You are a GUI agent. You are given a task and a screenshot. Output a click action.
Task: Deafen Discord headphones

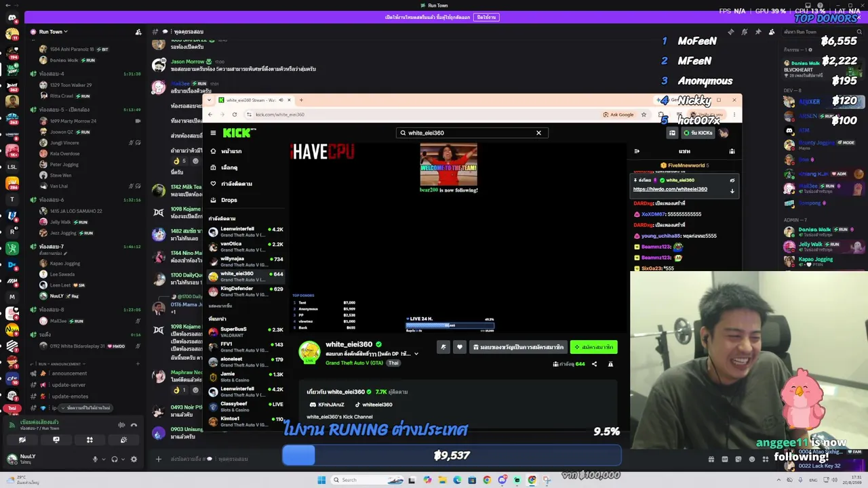[115, 460]
